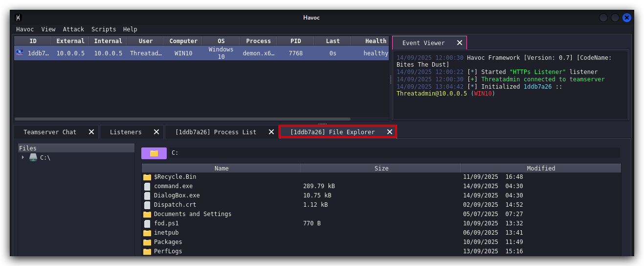
Task: Click the command.exe file icon
Action: [147, 186]
